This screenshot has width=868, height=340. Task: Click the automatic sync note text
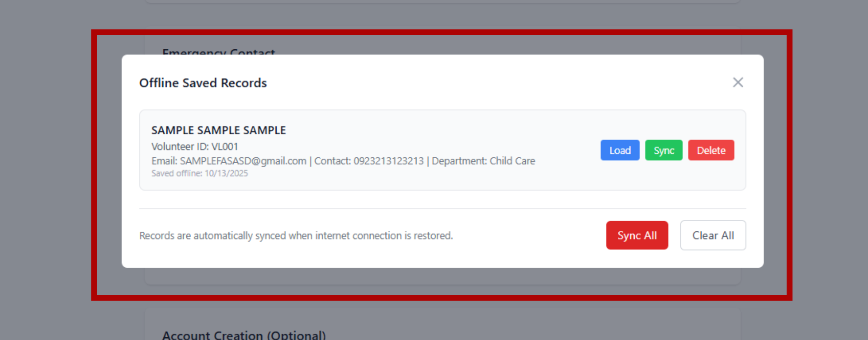(296, 236)
